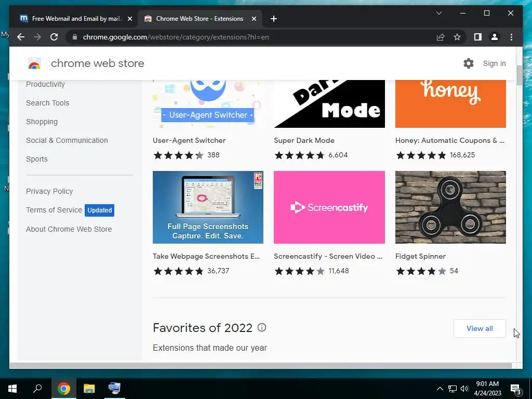Open the Social & Communication category
The width and height of the screenshot is (532, 399).
tap(67, 140)
